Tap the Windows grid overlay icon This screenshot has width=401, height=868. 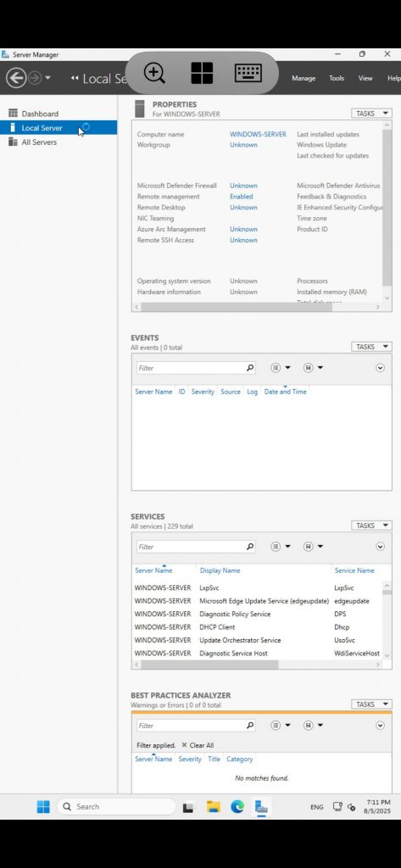[x=202, y=73]
